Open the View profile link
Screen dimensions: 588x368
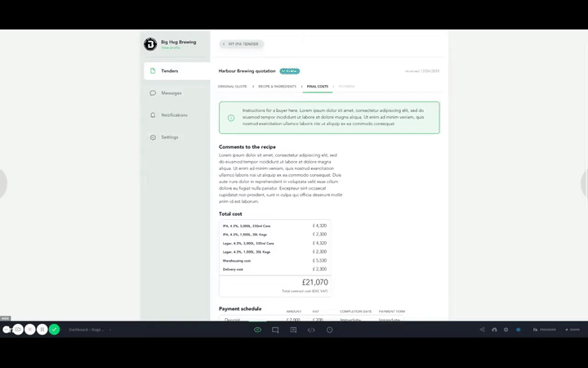[x=170, y=48]
